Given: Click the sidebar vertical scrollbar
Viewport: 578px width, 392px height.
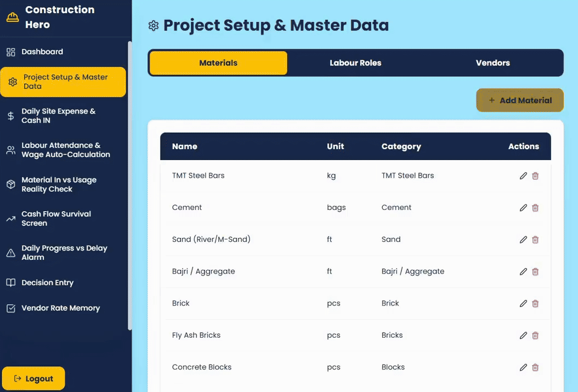Looking at the screenshot, I should (129, 186).
